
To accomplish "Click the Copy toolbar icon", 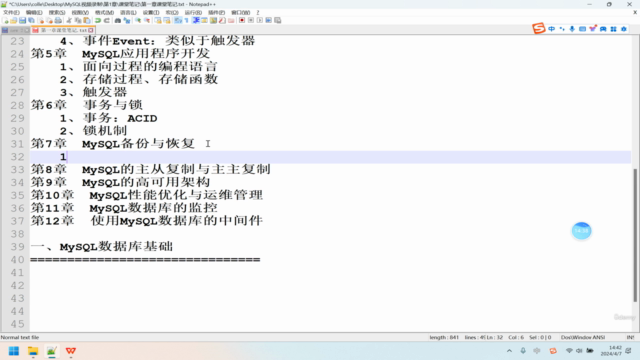I will [78, 20].
